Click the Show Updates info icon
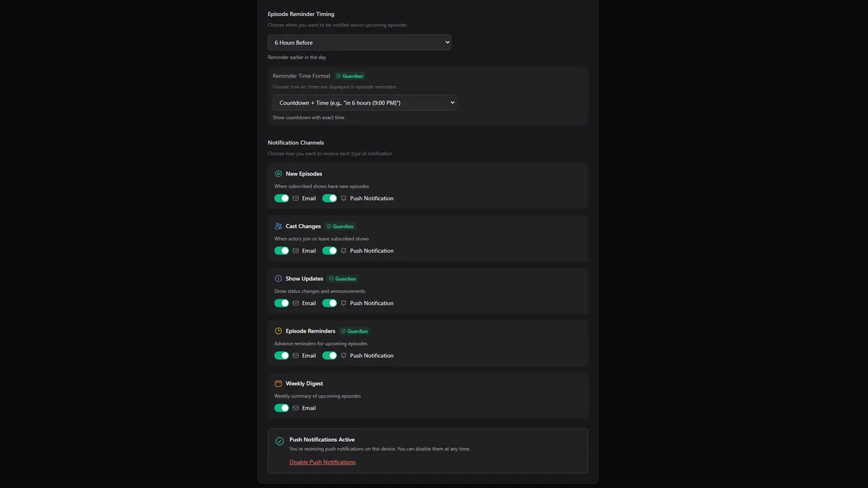 278,278
